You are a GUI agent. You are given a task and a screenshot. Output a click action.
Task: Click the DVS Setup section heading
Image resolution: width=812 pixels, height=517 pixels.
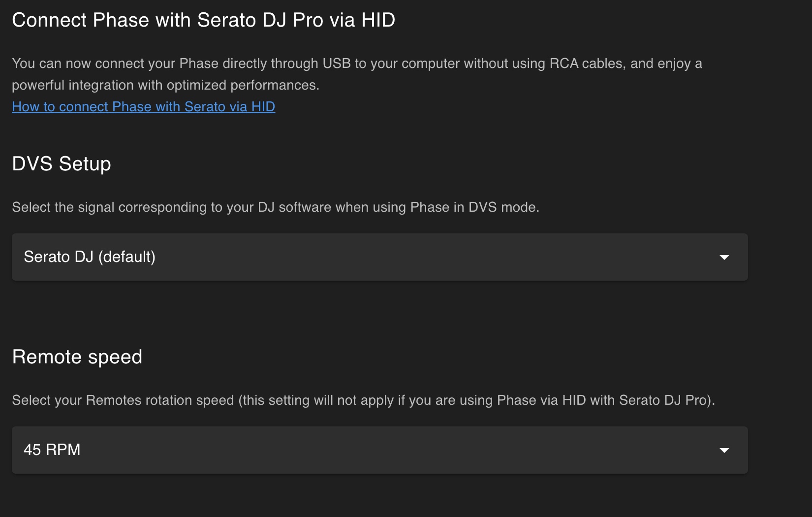[62, 164]
